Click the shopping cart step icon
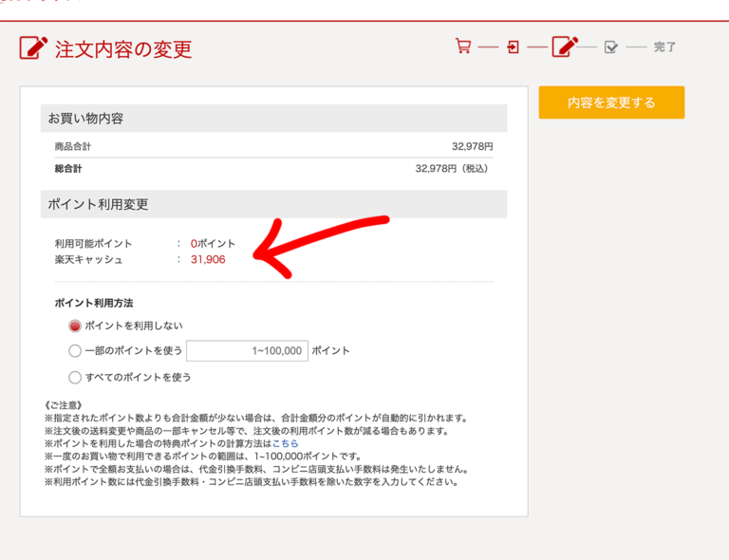Viewport: 729px width, 560px height. tap(463, 47)
